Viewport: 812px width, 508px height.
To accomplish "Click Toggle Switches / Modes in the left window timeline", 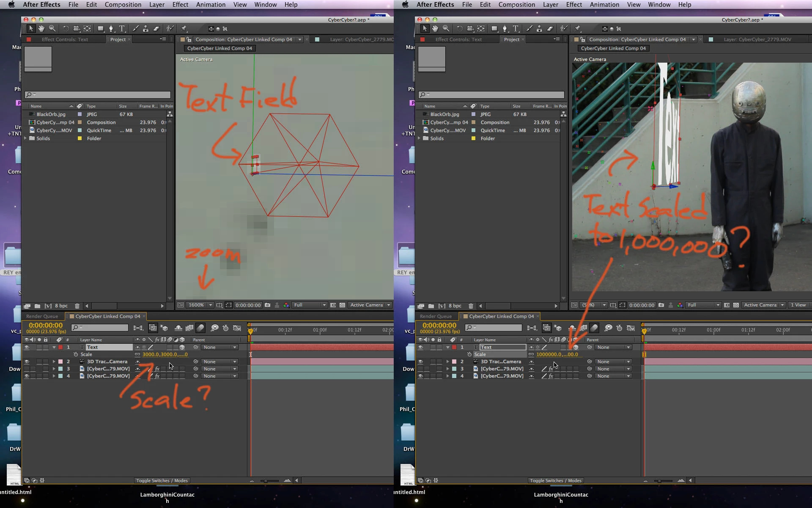I will click(162, 480).
